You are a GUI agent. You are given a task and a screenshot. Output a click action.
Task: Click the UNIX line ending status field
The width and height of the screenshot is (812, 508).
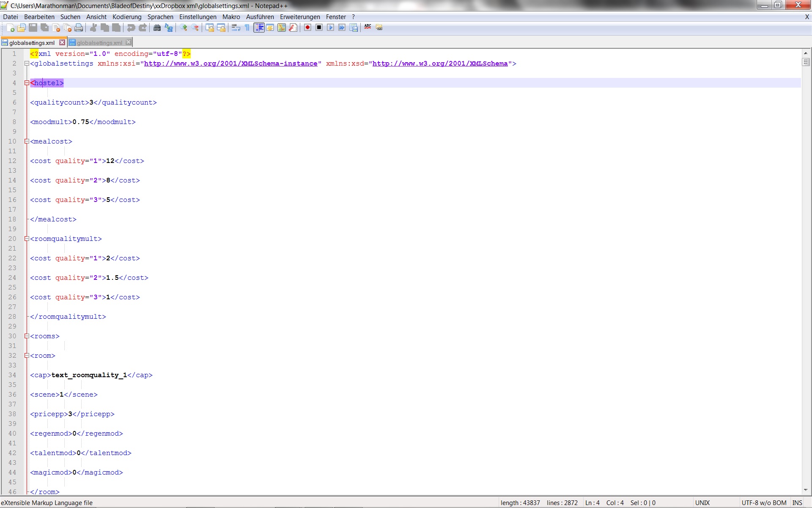[702, 503]
